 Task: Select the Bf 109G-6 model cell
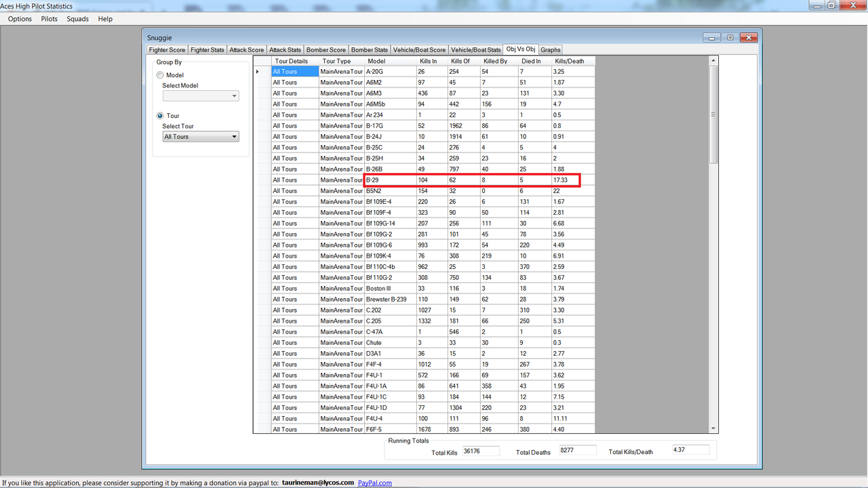click(390, 245)
